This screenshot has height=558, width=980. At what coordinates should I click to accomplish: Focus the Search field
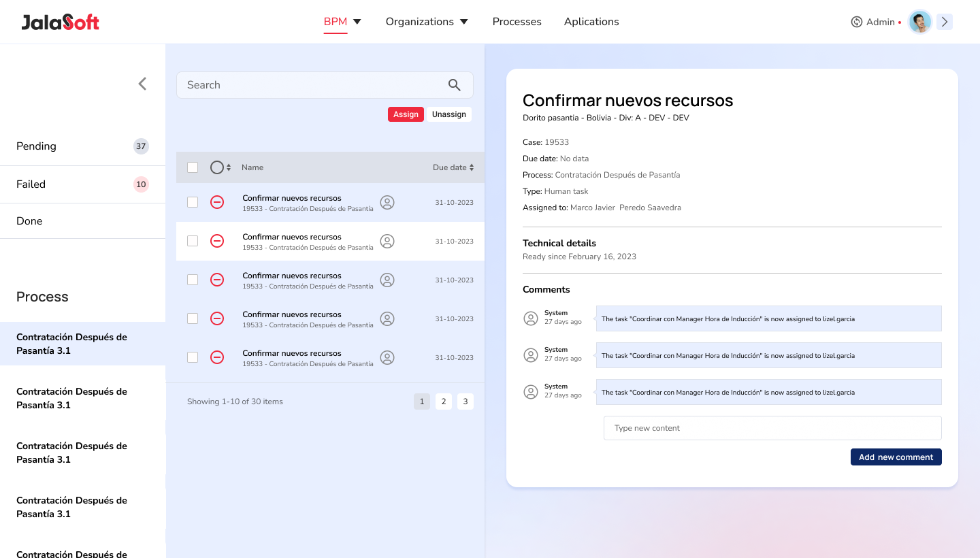pyautogui.click(x=325, y=85)
